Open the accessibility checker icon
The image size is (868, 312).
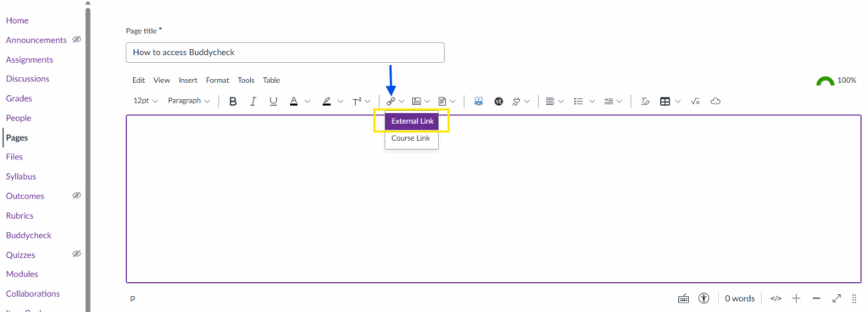[704, 298]
